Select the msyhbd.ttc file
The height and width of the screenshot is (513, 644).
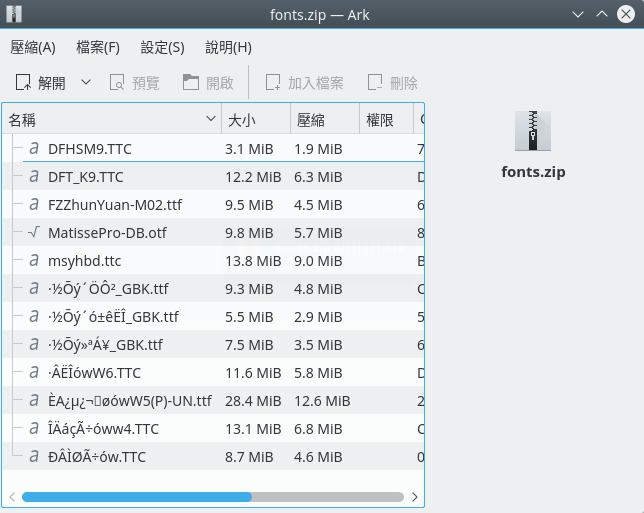coord(84,261)
